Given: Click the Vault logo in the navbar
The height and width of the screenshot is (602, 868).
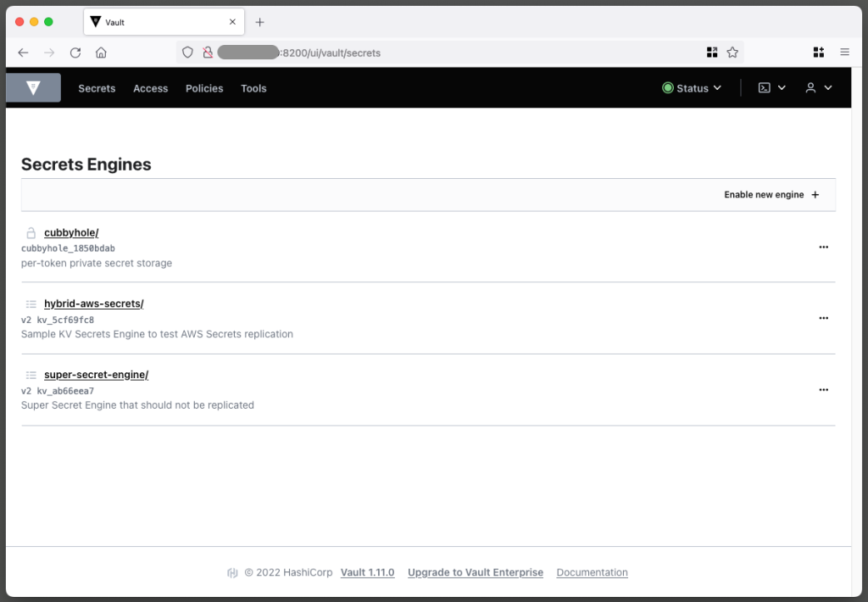Looking at the screenshot, I should point(33,87).
